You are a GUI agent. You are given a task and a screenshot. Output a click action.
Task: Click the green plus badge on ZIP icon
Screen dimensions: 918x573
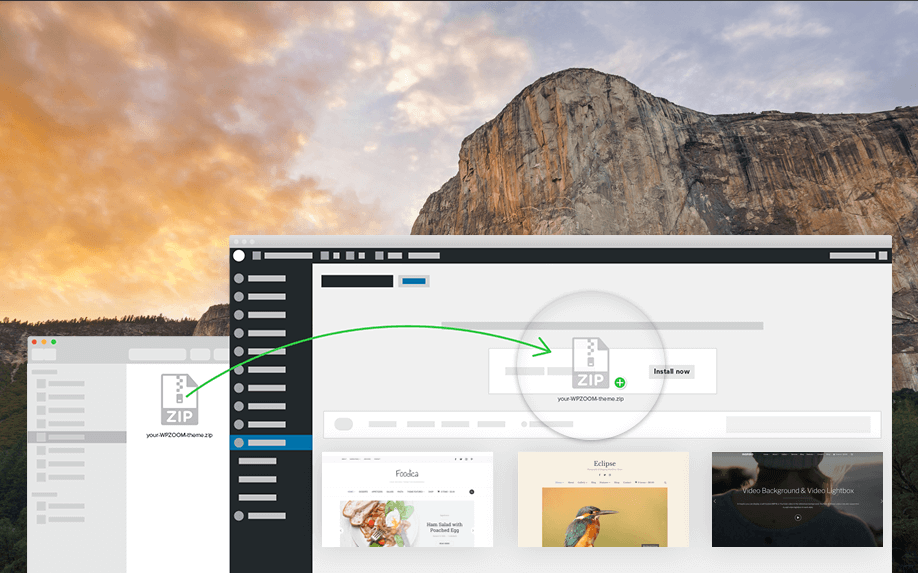click(620, 382)
